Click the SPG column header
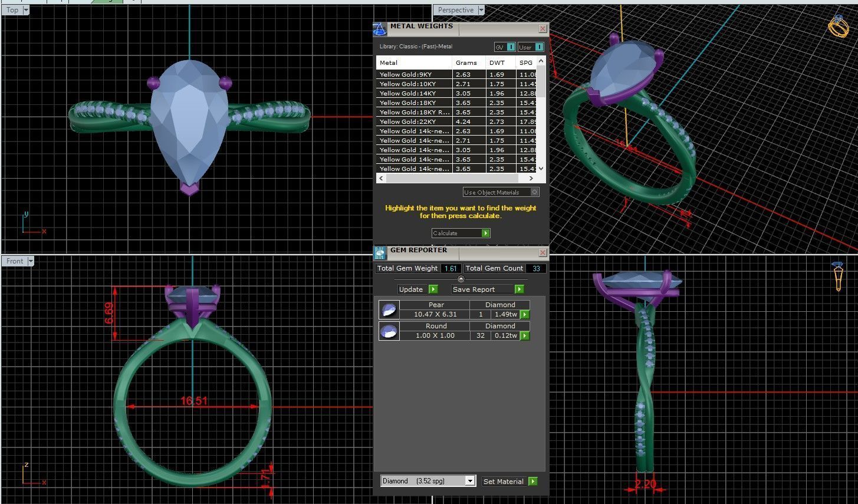The image size is (858, 504). pos(527,62)
